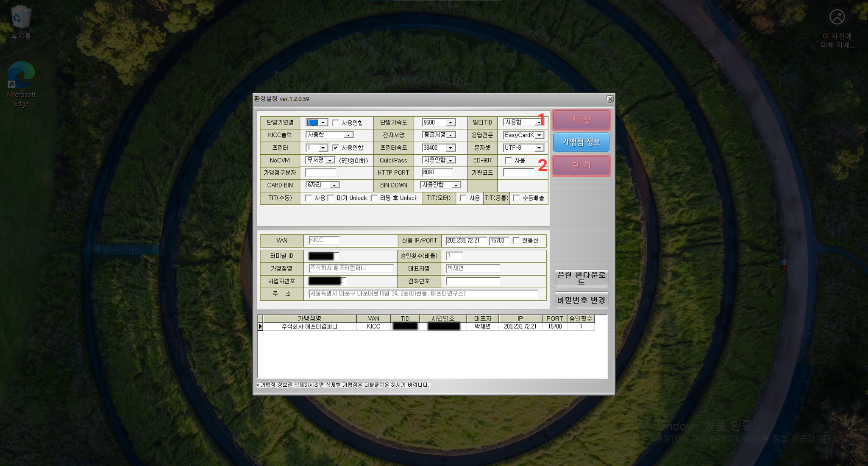
Task: Click the 비밀번호 변경 button
Action: coord(581,300)
